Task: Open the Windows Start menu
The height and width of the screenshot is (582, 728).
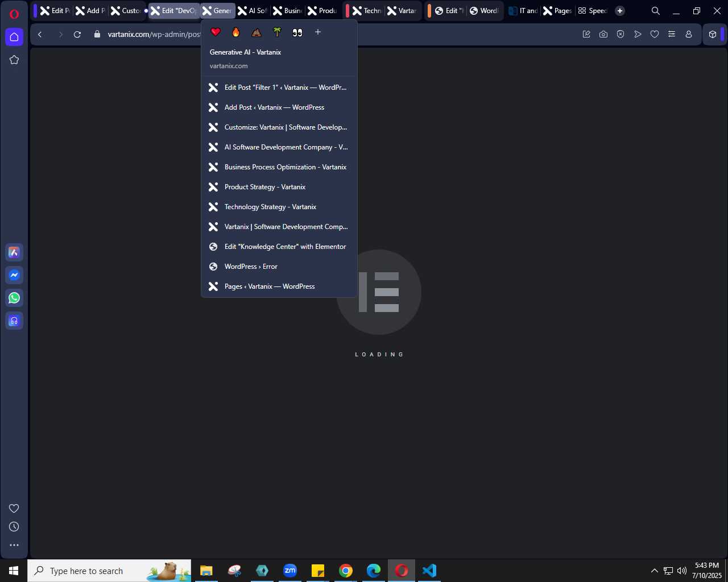Action: pos(14,571)
